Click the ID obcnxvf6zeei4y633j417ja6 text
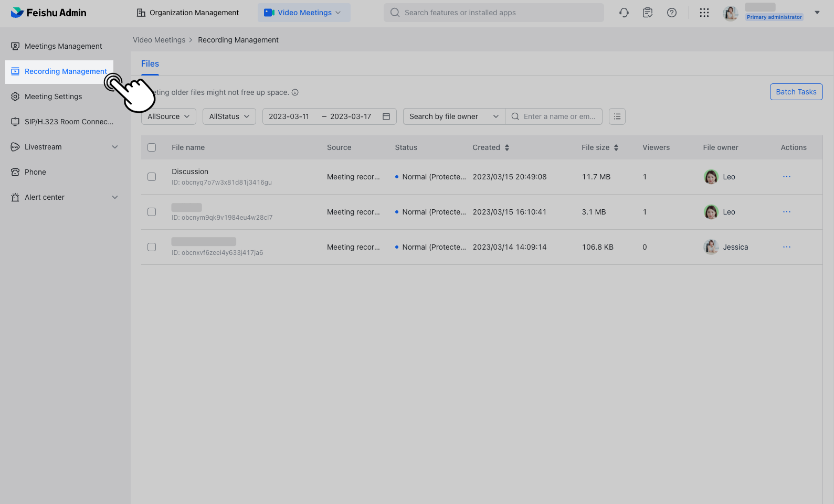The height and width of the screenshot is (504, 834). point(217,253)
